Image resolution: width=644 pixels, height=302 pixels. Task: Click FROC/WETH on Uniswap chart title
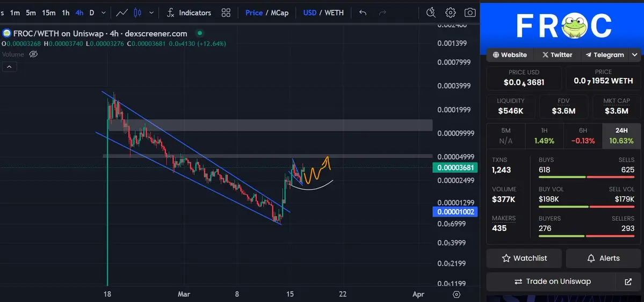(100, 34)
